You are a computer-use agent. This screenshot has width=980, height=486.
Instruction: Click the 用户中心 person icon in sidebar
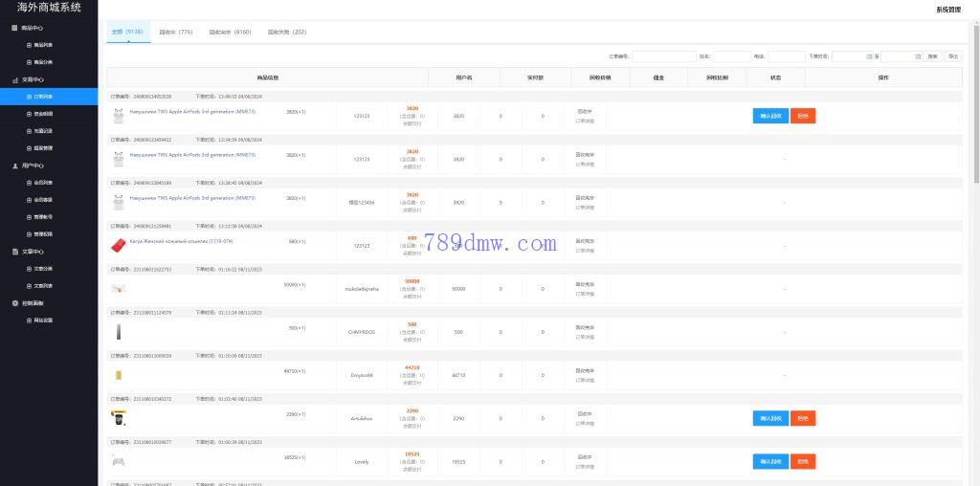click(x=14, y=166)
